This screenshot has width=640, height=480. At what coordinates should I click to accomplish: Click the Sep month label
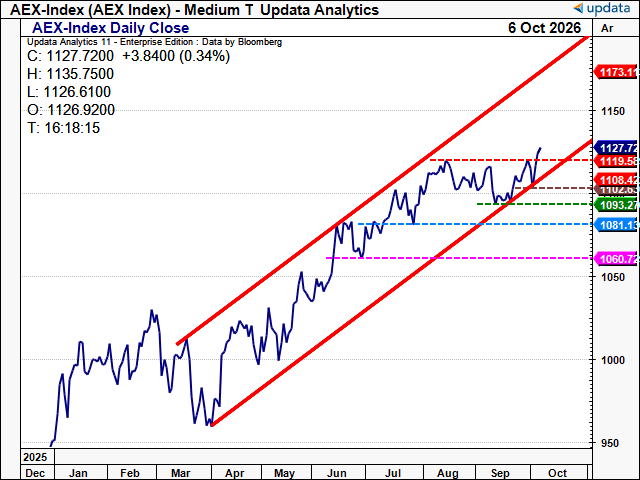click(500, 473)
